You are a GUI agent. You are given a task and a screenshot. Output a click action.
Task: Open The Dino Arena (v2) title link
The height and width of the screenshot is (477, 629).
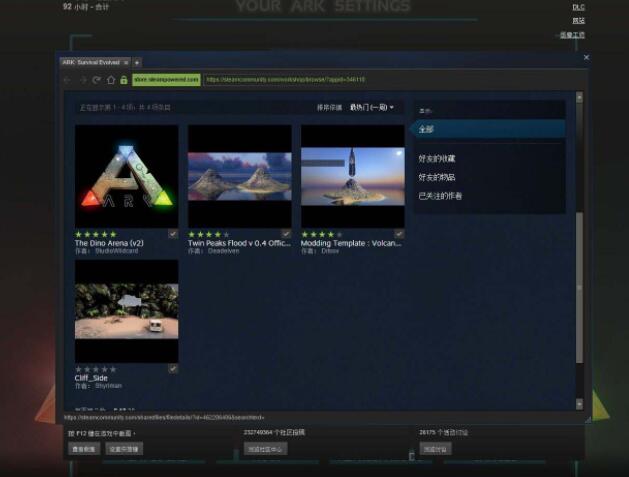(110, 243)
